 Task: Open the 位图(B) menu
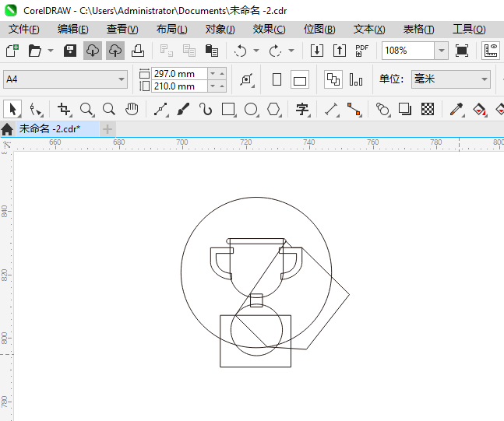[319, 29]
